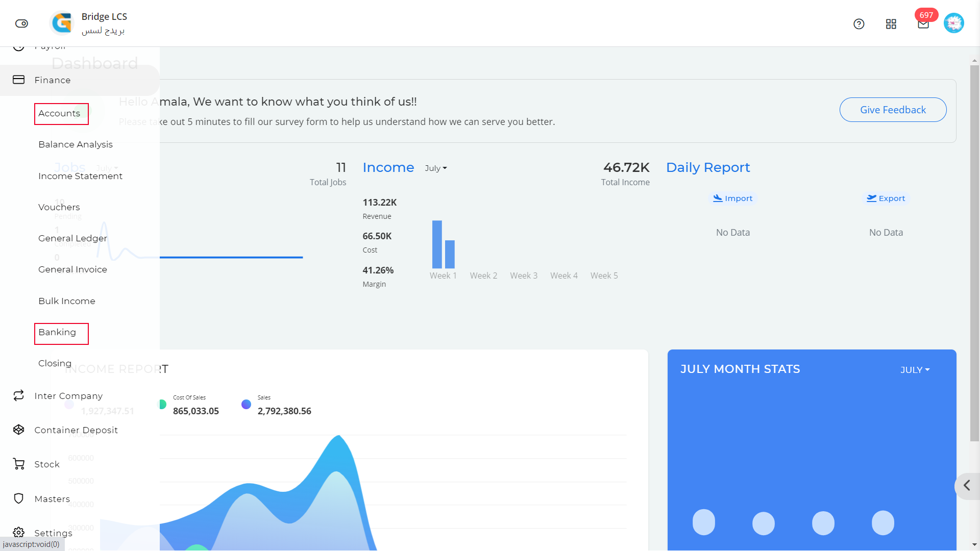The height and width of the screenshot is (551, 980).
Task: Click the Help question mark icon
Action: click(x=859, y=23)
